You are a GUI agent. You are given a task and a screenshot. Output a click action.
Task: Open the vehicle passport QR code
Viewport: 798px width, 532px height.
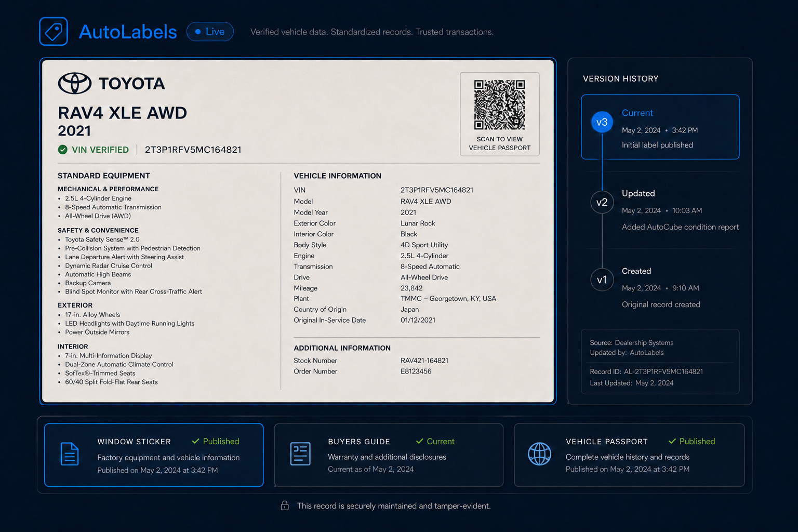500,105
